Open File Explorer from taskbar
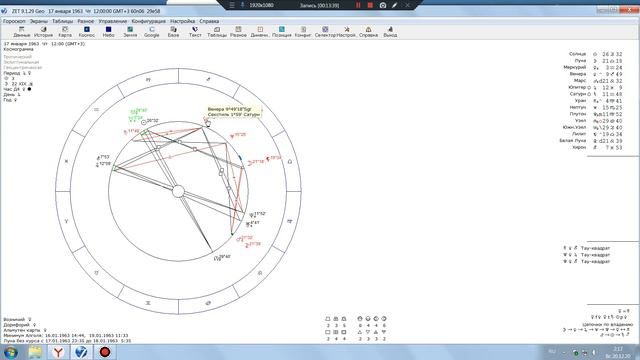Image resolution: width=640 pixels, height=360 pixels. coord(35,352)
